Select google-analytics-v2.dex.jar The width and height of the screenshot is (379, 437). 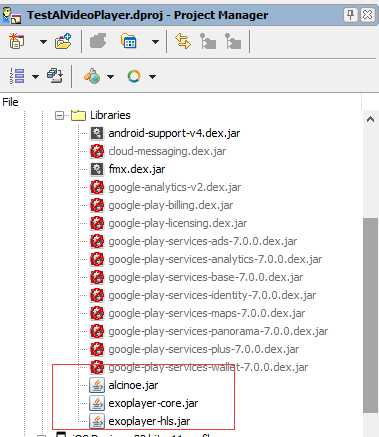point(175,187)
